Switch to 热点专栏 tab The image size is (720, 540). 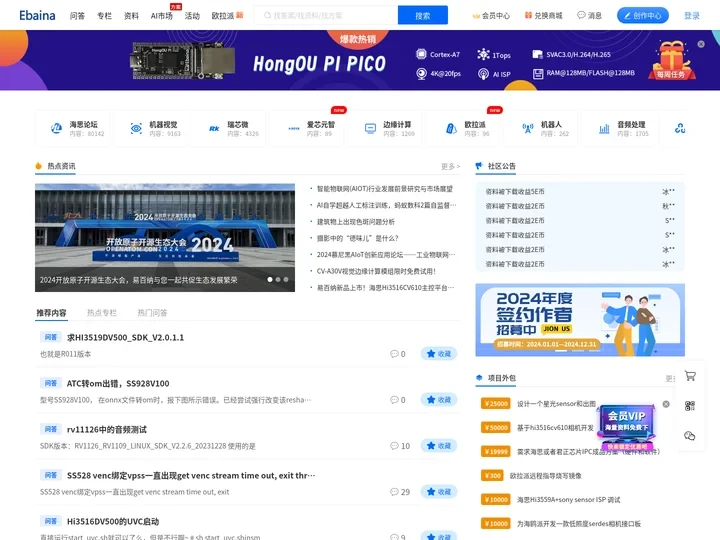click(x=102, y=313)
